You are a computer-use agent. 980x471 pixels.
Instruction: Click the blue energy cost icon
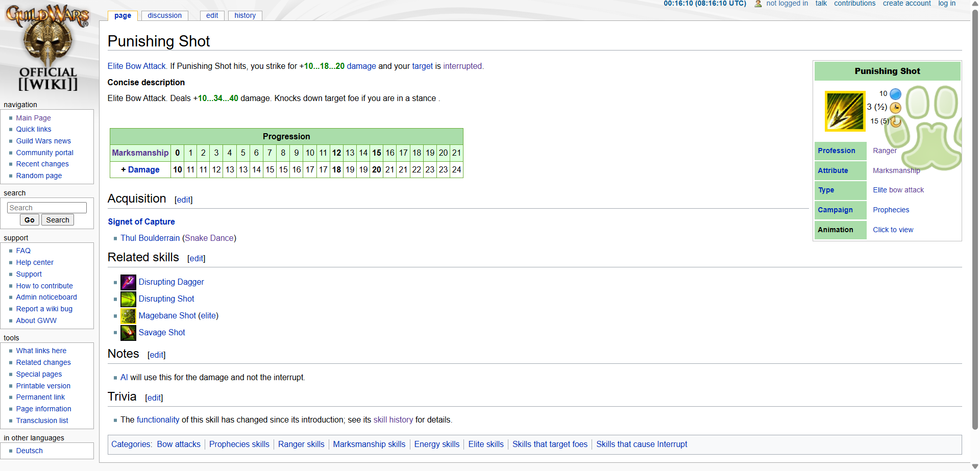[895, 94]
